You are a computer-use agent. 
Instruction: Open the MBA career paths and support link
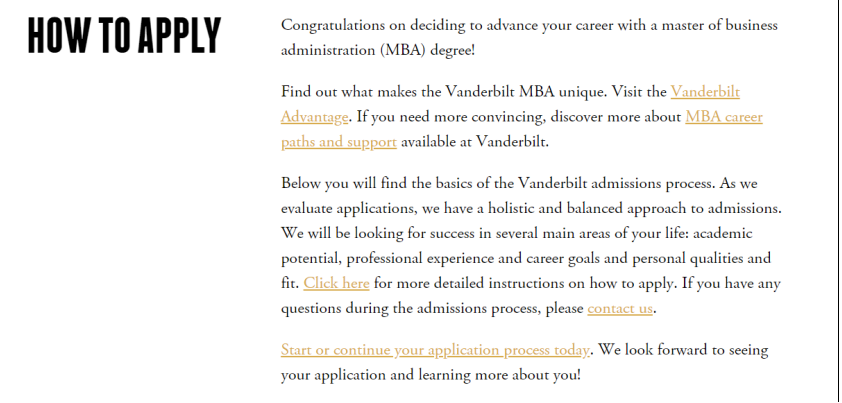[723, 117]
